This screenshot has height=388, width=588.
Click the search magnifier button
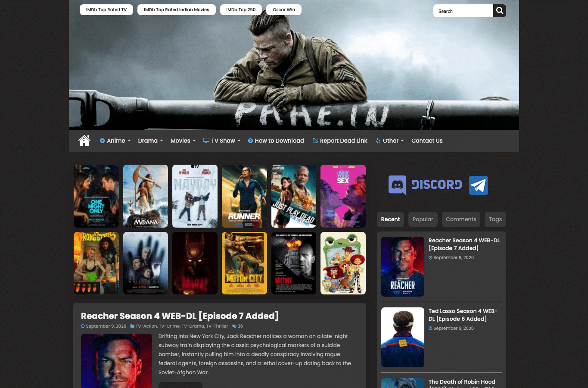[500, 11]
